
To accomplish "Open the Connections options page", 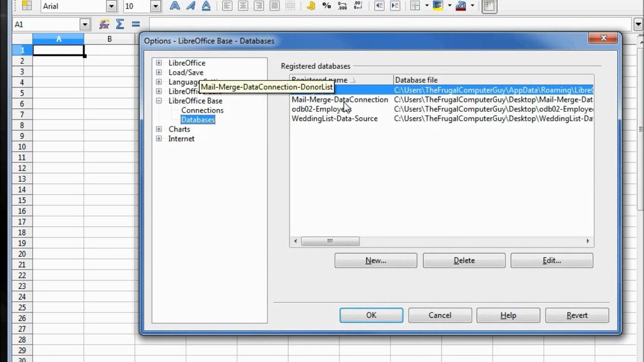I will 202,110.
